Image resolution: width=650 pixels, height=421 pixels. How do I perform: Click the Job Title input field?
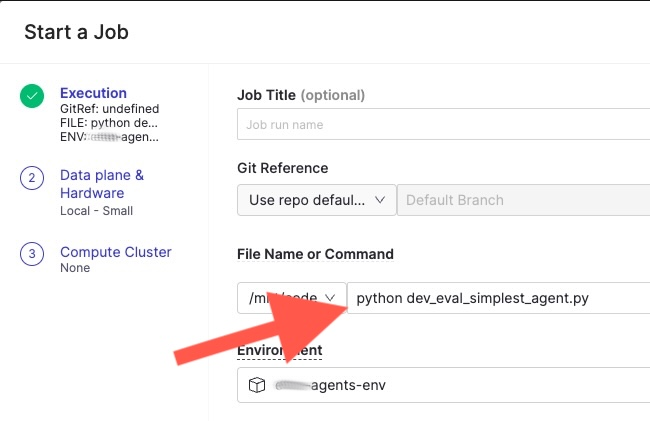coord(442,125)
